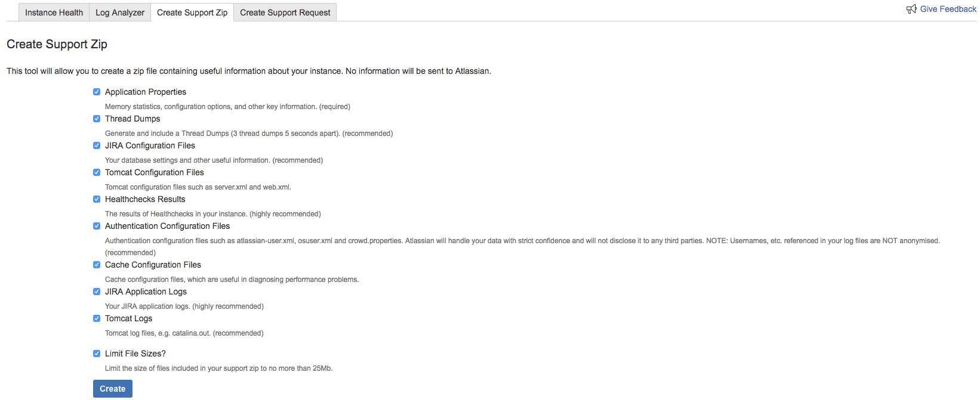
Task: Toggle the Thread Dumps checkbox
Action: (97, 119)
